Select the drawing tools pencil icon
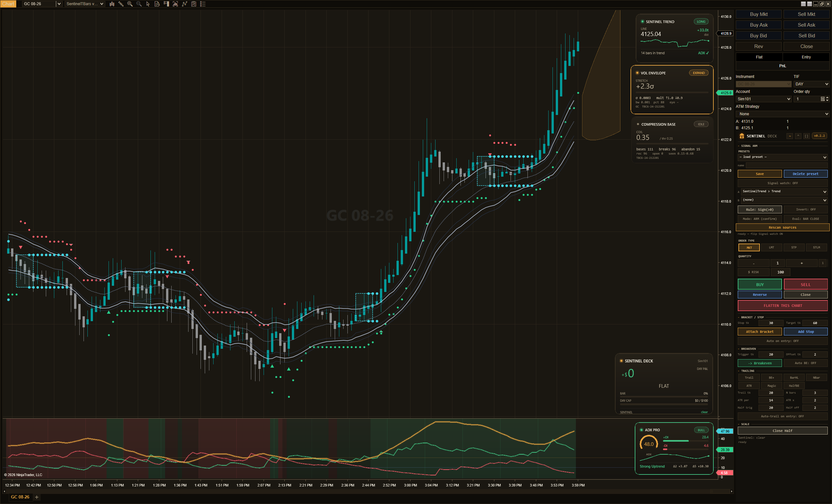Screen dimensions: 832x504 click(121, 4)
